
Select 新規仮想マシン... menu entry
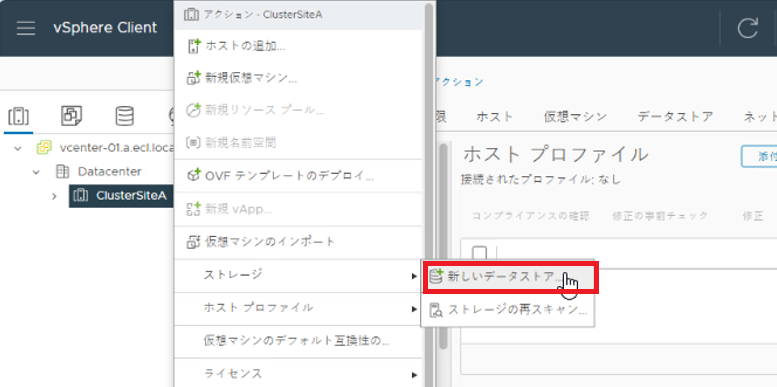click(x=298, y=78)
